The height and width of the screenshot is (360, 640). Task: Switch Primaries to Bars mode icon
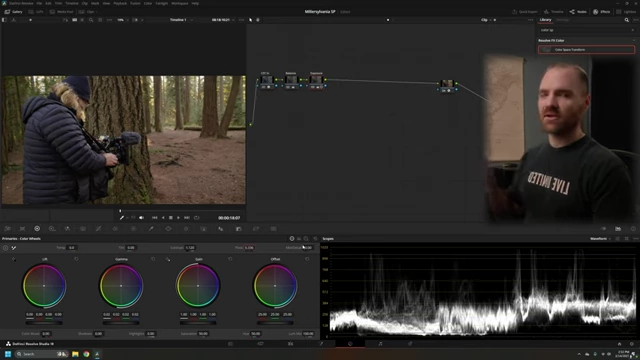coord(299,239)
